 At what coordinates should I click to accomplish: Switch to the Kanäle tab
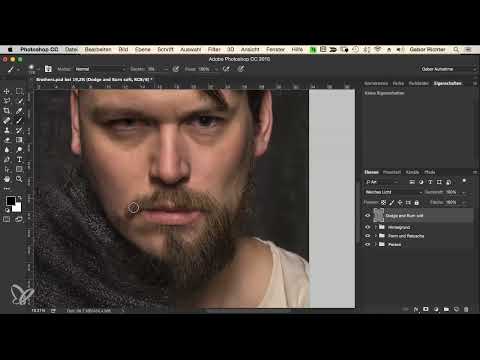(412, 172)
